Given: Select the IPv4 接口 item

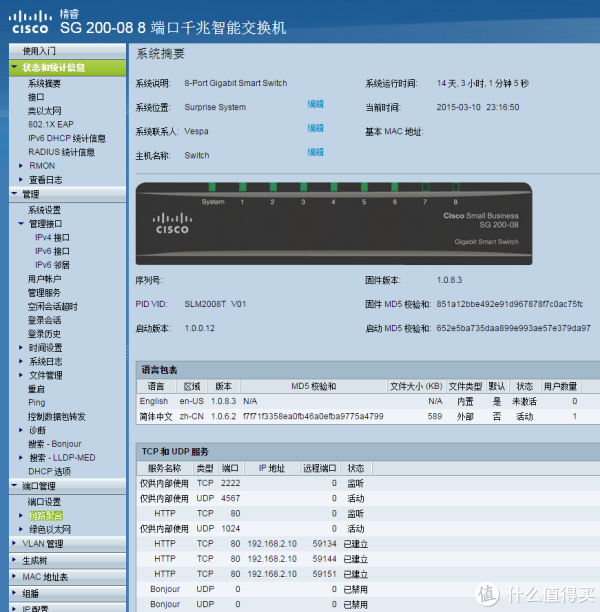Looking at the screenshot, I should pos(52,238).
